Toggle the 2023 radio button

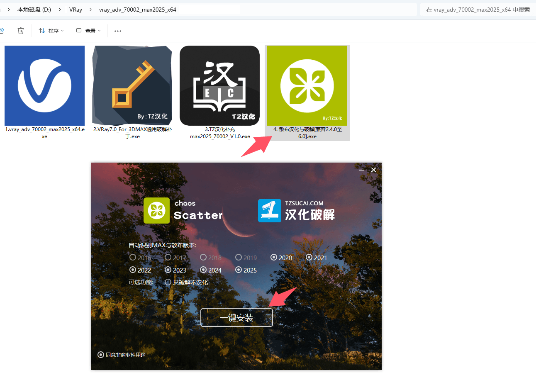point(168,270)
